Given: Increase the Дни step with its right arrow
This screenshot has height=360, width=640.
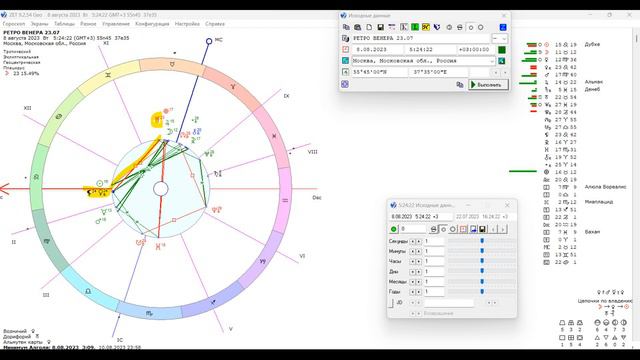Looking at the screenshot, I should click(419, 271).
